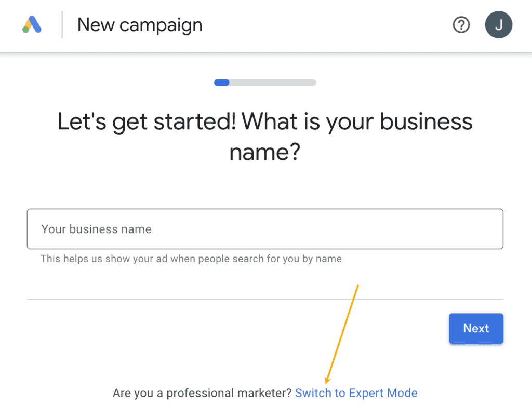The height and width of the screenshot is (420, 532).
Task: Click the New campaign title
Action: [139, 24]
